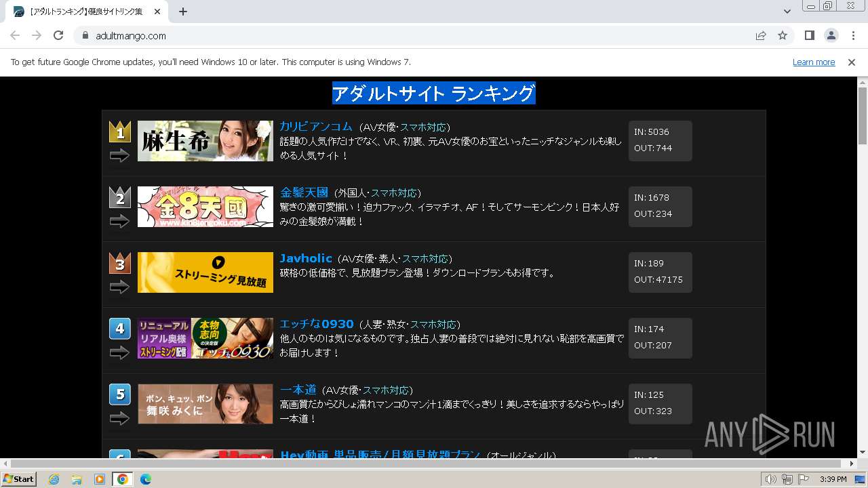Click スマホ対応 link in the Javholic row
The height and width of the screenshot is (488, 868).
425,259
